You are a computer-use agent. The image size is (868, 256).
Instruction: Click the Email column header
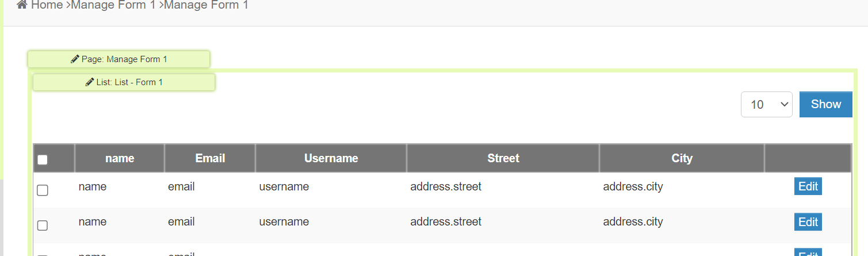click(210, 158)
